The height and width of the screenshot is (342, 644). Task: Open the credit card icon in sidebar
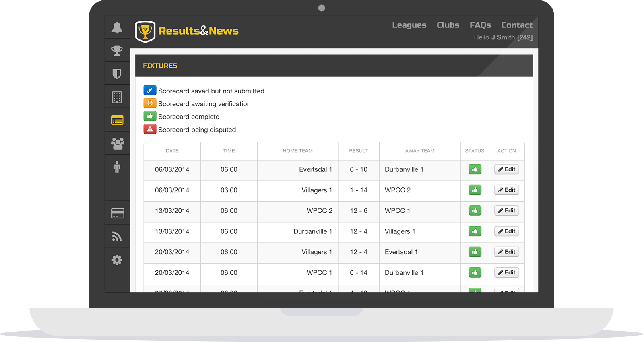coord(118,213)
